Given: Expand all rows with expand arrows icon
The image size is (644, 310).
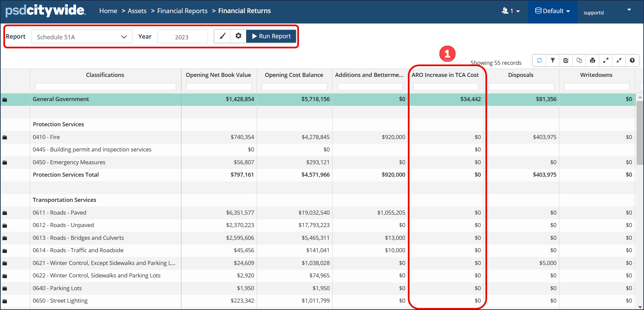Looking at the screenshot, I should 606,60.
